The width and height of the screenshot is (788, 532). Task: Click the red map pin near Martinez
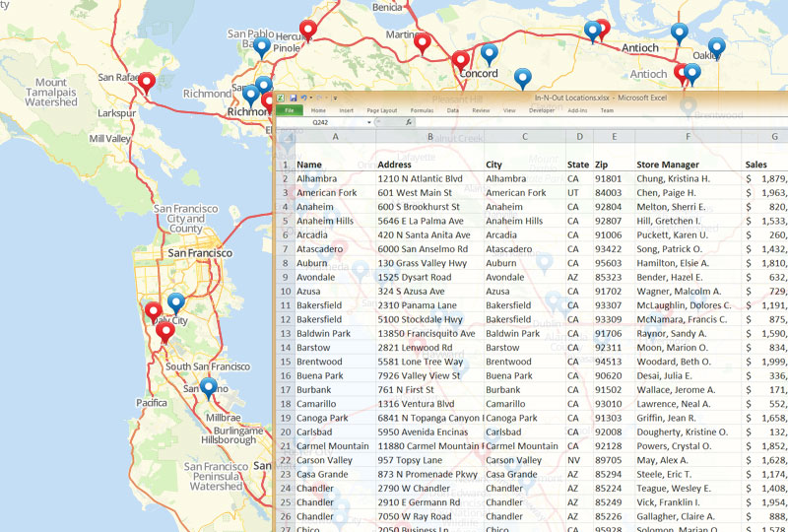(423, 42)
